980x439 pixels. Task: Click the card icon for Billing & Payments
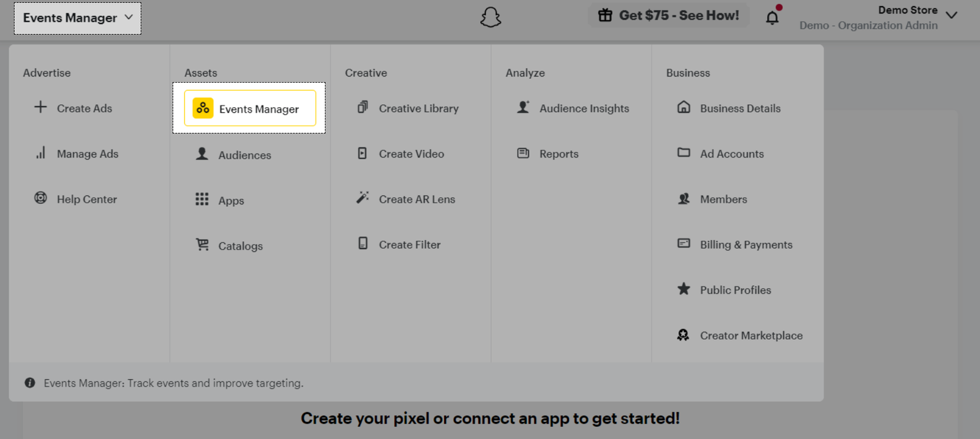(684, 243)
